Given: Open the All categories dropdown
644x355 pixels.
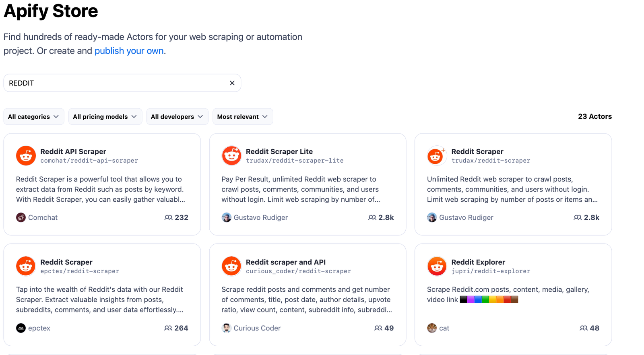Looking at the screenshot, I should [34, 117].
